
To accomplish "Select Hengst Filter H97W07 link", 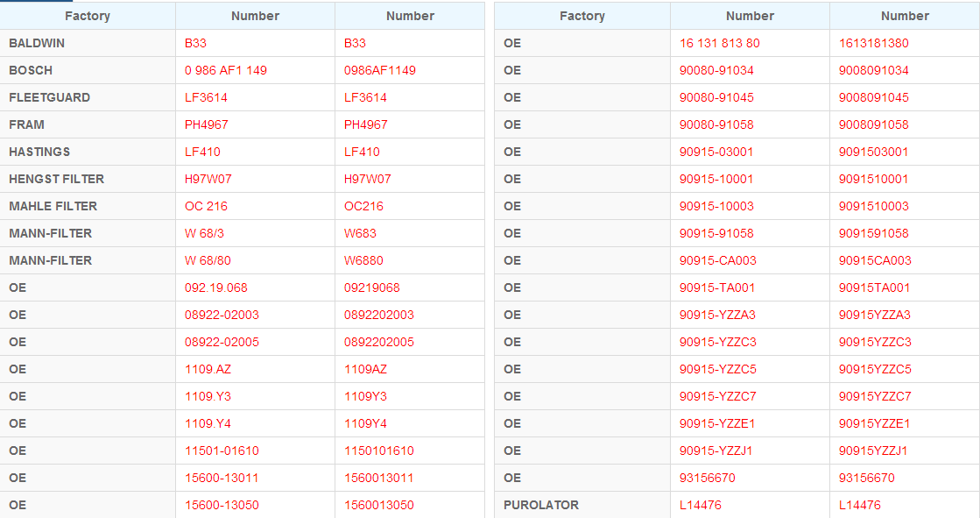I will coord(208,179).
